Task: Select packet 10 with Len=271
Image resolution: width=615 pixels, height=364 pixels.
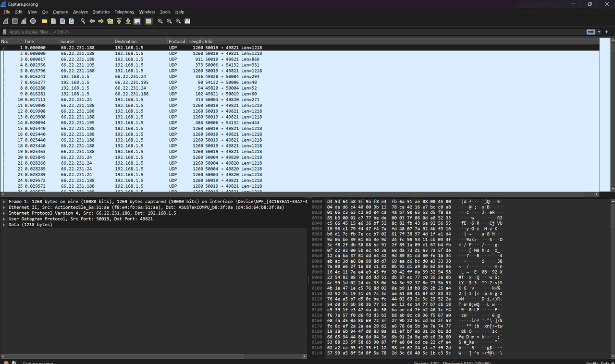Action: pos(300,99)
